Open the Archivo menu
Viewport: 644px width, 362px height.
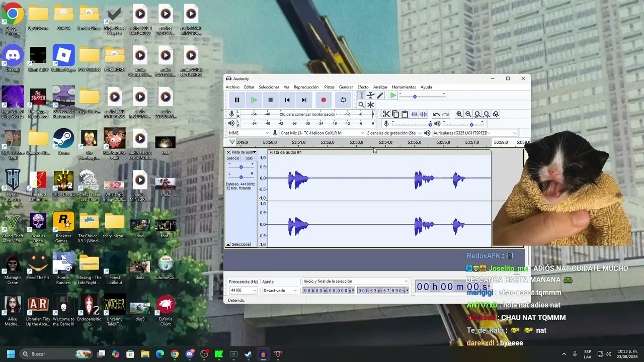pyautogui.click(x=232, y=87)
